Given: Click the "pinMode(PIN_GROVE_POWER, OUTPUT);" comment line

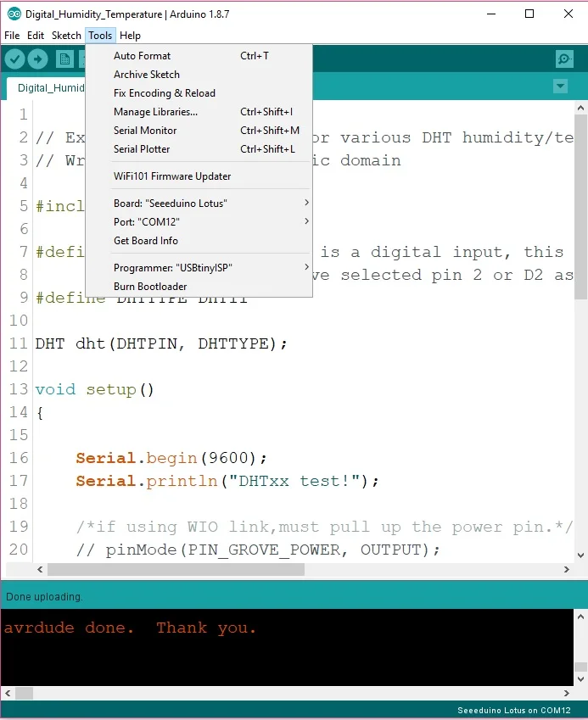Looking at the screenshot, I should (x=258, y=550).
